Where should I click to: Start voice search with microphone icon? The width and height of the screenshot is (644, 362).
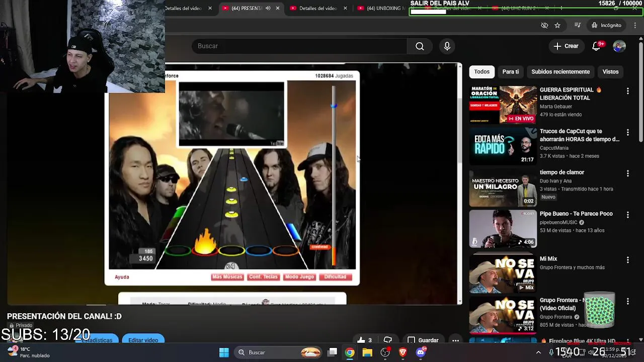pos(447,46)
